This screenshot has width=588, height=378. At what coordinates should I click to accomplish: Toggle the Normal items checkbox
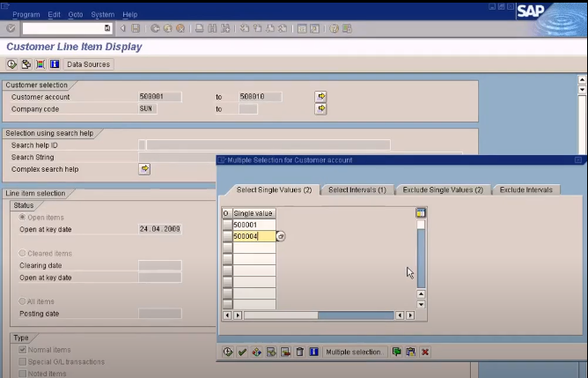click(23, 350)
